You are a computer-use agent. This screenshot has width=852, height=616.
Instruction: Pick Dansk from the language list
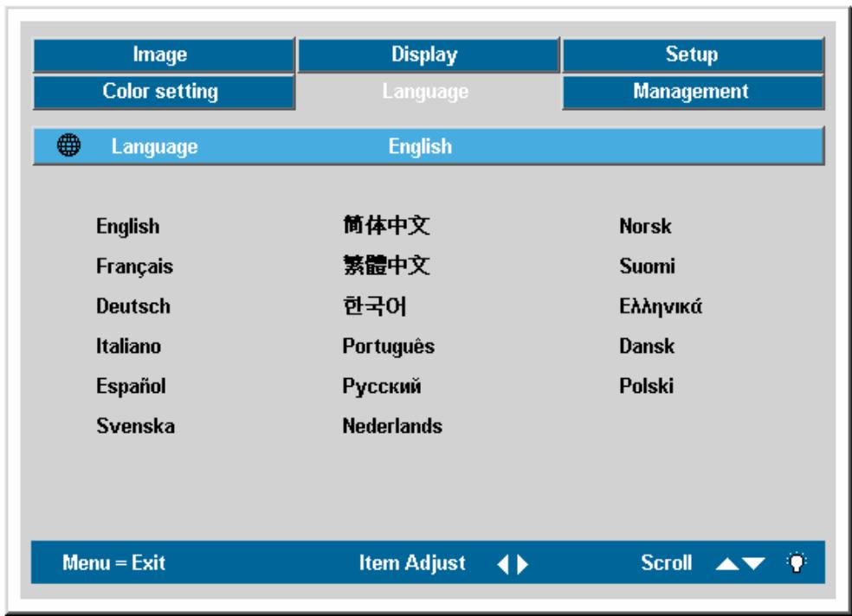tap(647, 346)
